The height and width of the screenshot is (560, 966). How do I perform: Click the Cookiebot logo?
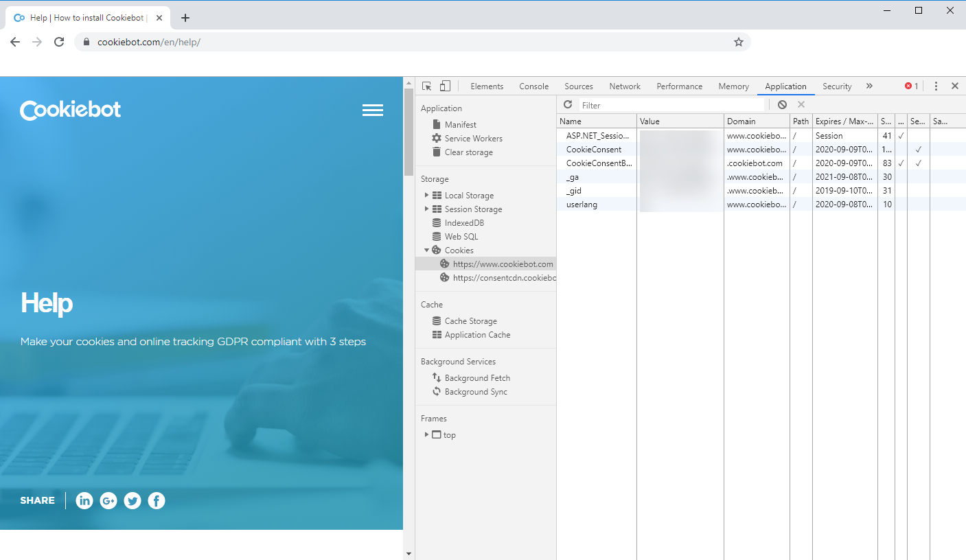[x=71, y=110]
